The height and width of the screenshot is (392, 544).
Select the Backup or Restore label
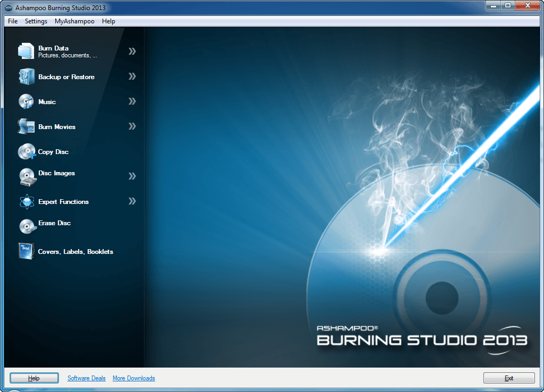point(66,77)
